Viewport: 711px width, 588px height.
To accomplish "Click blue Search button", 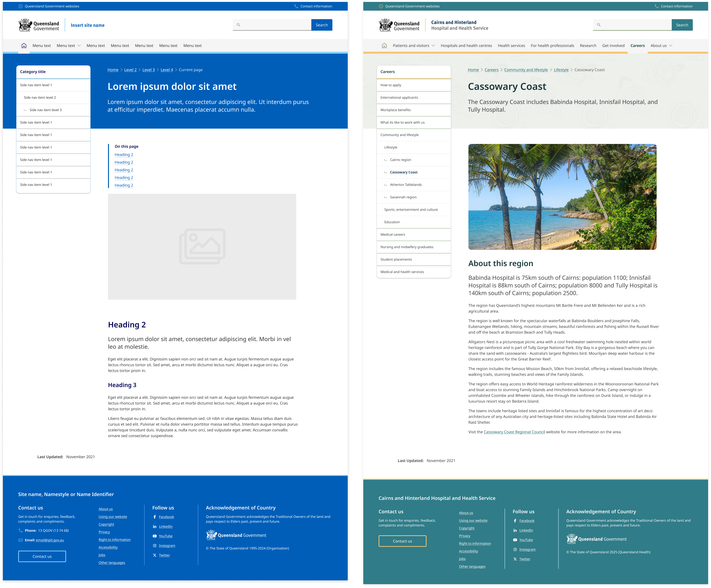I will [x=322, y=25].
